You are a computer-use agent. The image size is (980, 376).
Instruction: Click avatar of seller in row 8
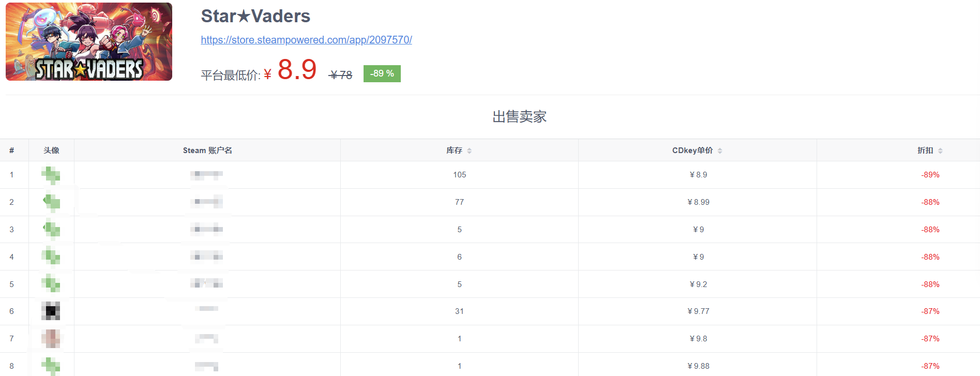51,366
